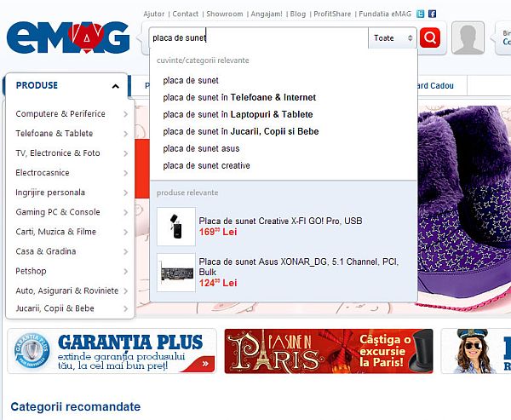Image resolution: width=511 pixels, height=420 pixels.
Task: Select suggestion in Jucarii, Copii si Bebe
Action: [x=241, y=131]
